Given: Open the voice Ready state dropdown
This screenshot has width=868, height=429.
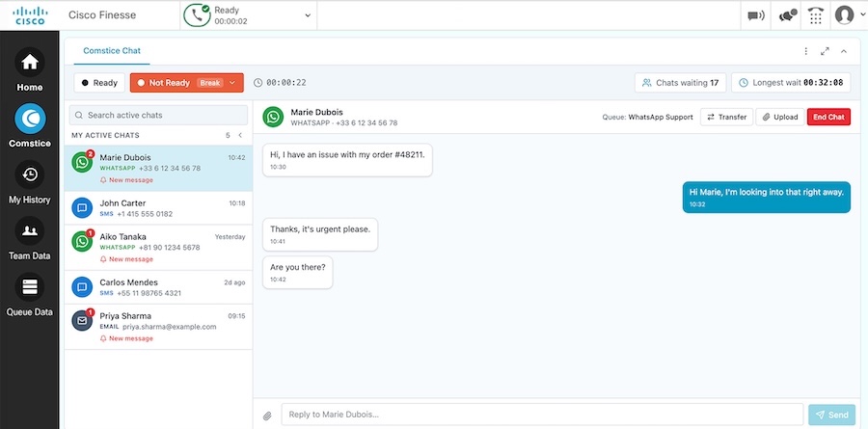Looking at the screenshot, I should point(308,15).
